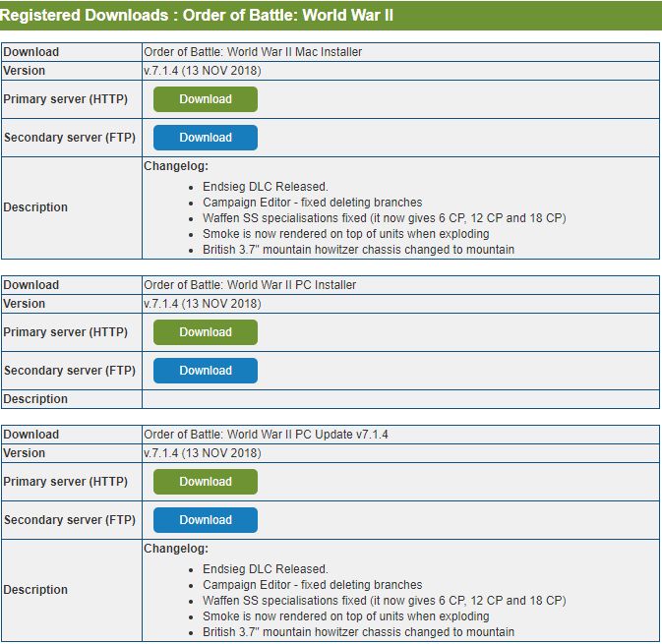Download Mac Installer from secondary FTP server
The width and height of the screenshot is (662, 644).
pos(206,138)
